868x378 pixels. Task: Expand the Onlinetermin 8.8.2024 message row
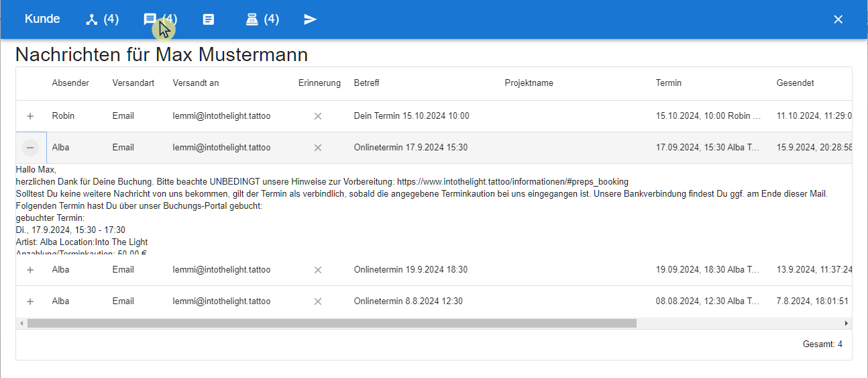30,301
